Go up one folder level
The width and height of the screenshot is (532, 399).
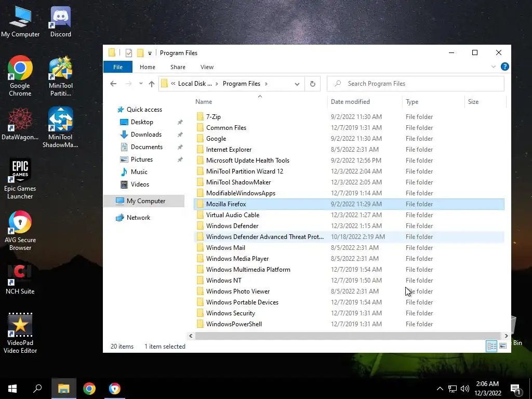152,84
